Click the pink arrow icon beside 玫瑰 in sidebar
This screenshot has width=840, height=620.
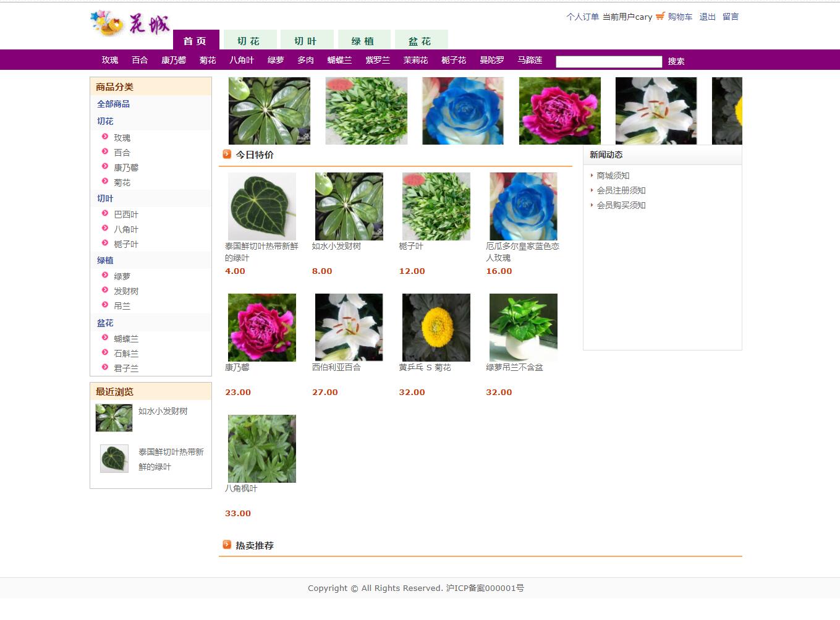pos(106,137)
